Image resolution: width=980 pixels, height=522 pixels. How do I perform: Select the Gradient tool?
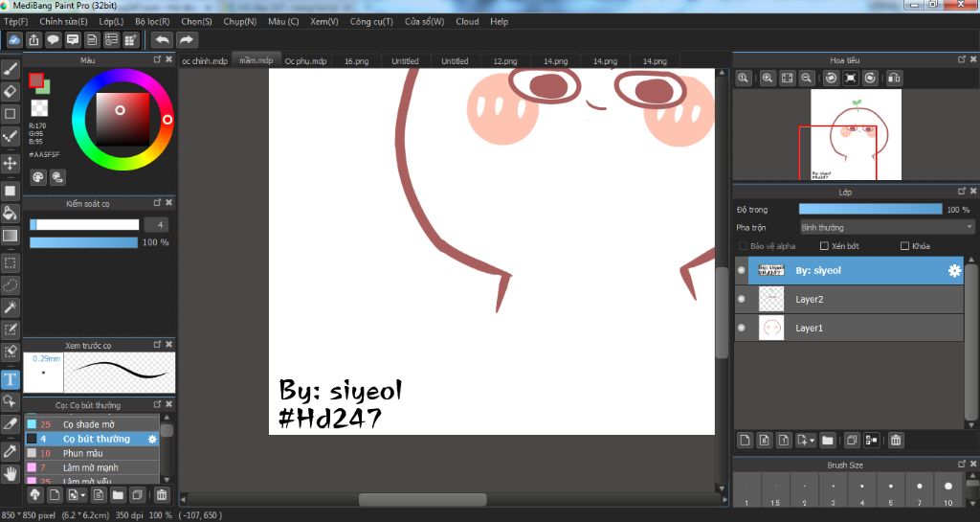coord(10,236)
